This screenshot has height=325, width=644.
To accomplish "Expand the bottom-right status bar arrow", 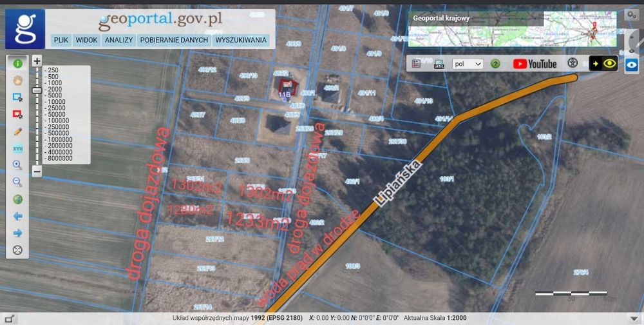I will (634, 319).
